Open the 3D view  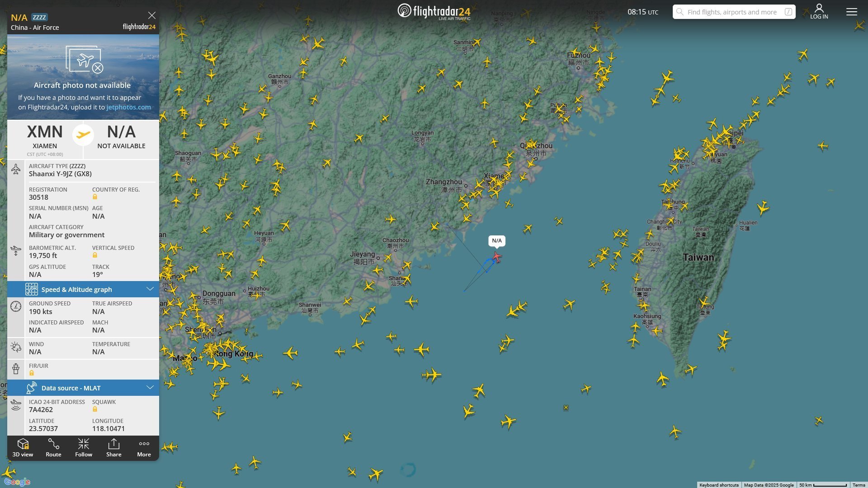(23, 448)
